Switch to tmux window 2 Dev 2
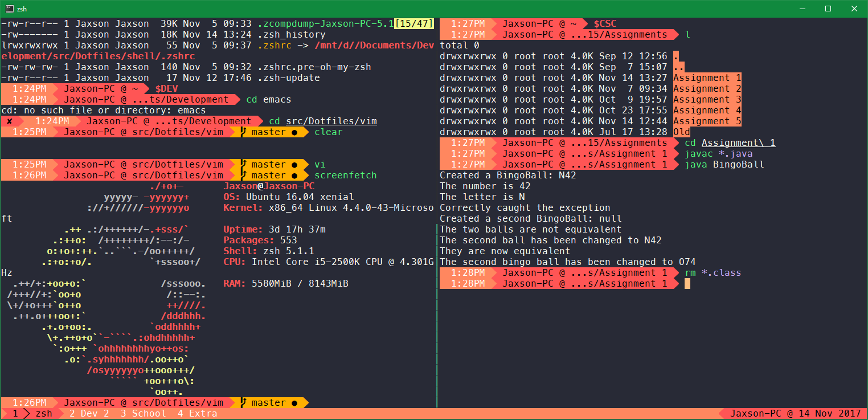868x420 pixels. [x=89, y=414]
